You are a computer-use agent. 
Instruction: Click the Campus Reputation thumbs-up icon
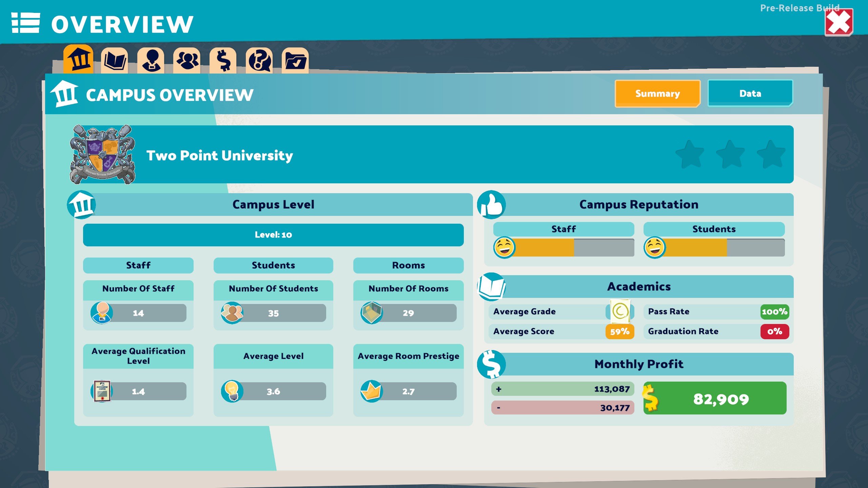492,205
